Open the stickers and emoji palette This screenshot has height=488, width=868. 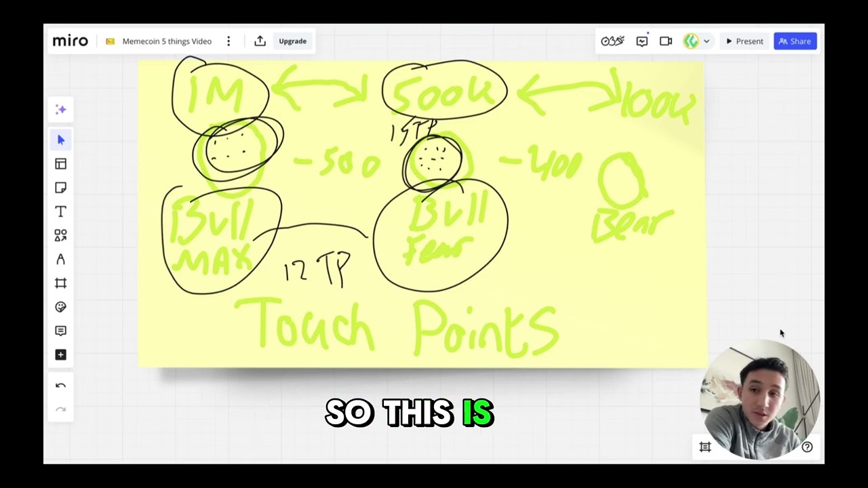[x=60, y=307]
